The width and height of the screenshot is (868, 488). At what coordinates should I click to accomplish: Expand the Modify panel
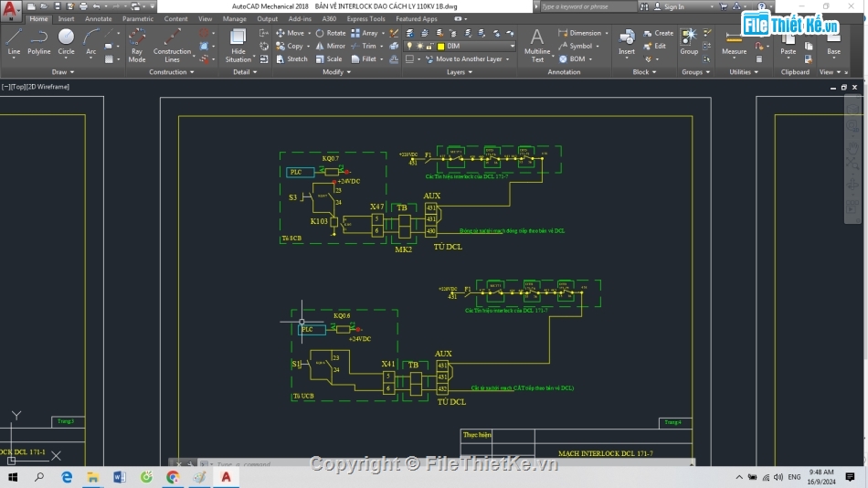pyautogui.click(x=336, y=72)
